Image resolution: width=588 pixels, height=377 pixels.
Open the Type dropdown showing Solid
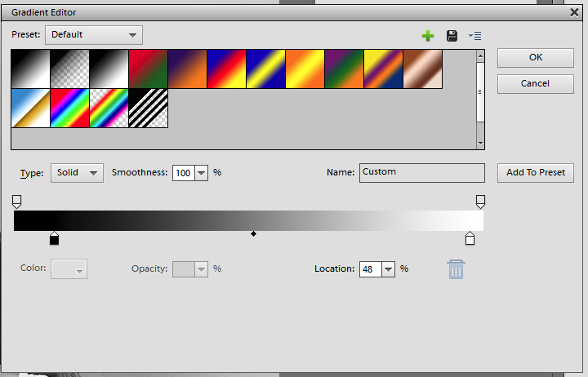(x=77, y=173)
